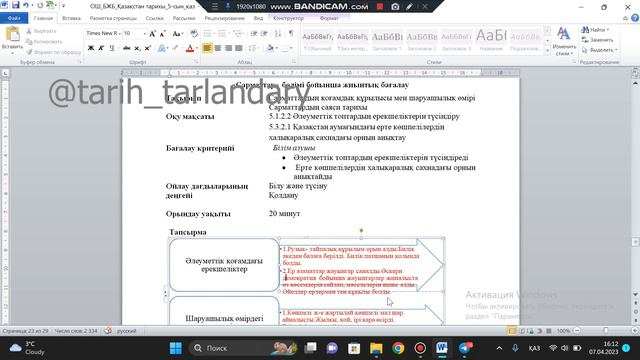Click the vertical scrollbar down arrow
This screenshot has width=640, height=360.
pyautogui.click(x=636, y=294)
